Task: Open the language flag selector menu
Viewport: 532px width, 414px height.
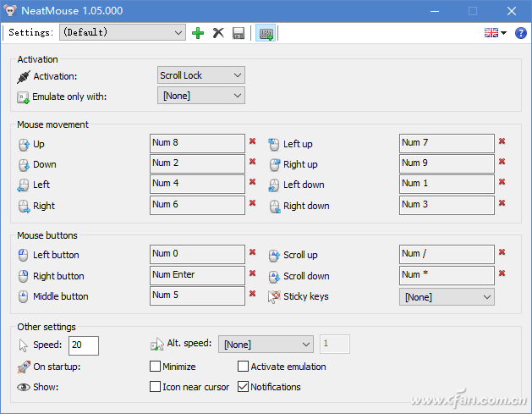Action: pyautogui.click(x=495, y=33)
